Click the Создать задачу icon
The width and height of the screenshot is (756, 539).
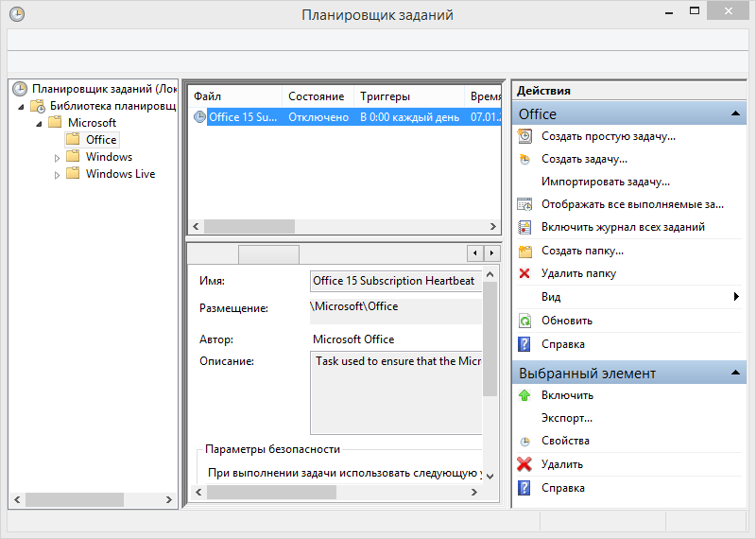(524, 159)
